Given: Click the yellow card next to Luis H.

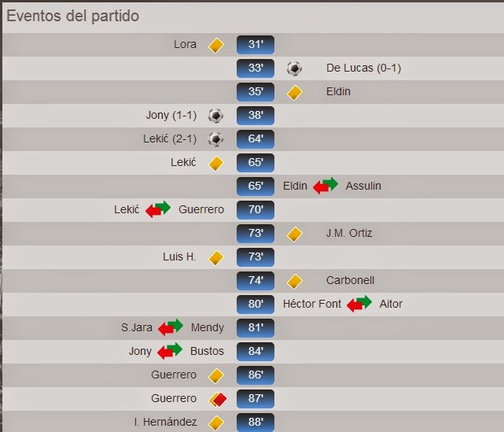Looking at the screenshot, I should [215, 257].
